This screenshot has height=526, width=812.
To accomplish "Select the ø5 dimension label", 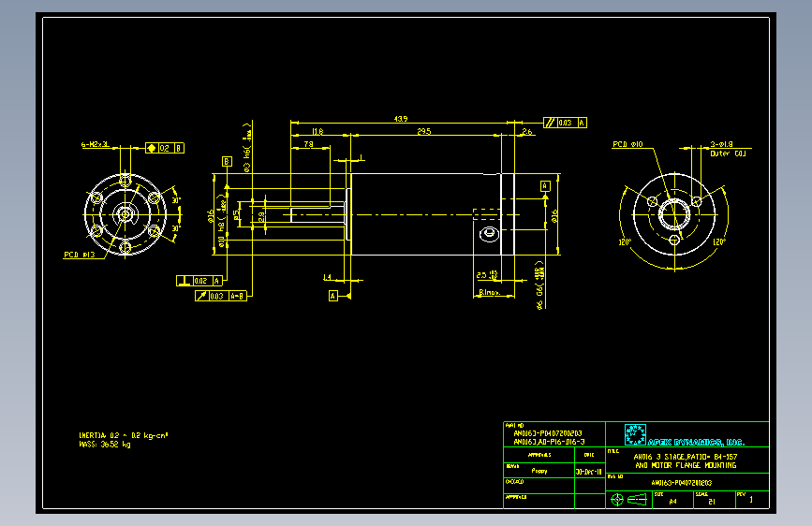I will click(237, 214).
